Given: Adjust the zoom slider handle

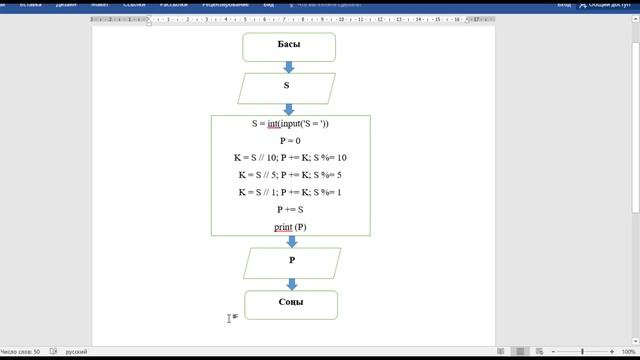Looking at the screenshot, I should pyautogui.click(x=582, y=351).
